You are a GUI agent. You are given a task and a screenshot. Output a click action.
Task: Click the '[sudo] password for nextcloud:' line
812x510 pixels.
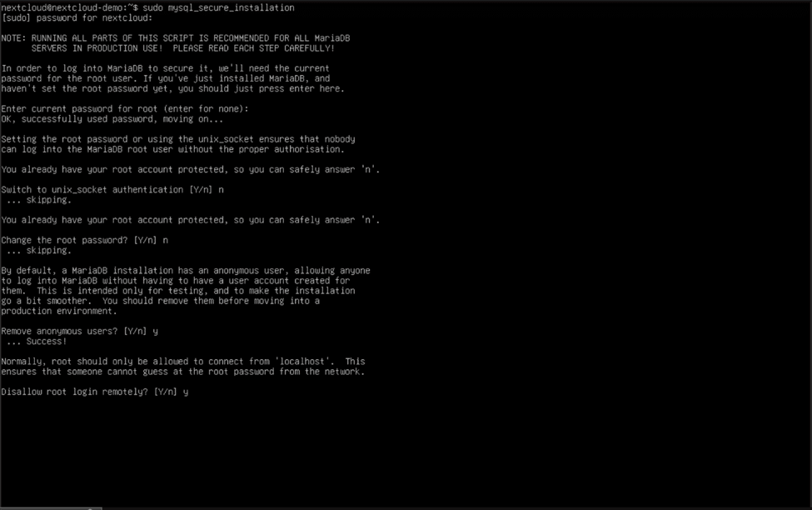pos(77,18)
